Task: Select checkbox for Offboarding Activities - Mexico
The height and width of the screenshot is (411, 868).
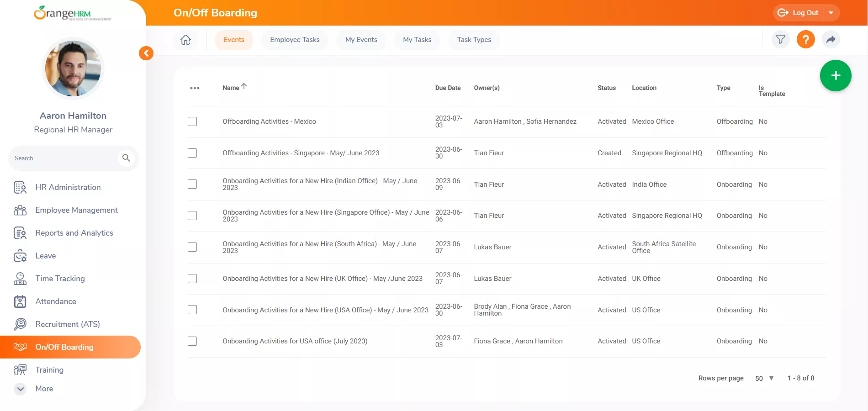Action: [x=192, y=121]
